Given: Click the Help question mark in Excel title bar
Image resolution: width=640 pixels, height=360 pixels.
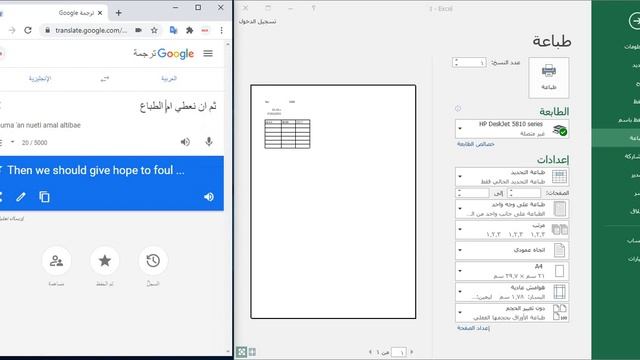Looking at the screenshot, I should coord(313,8).
